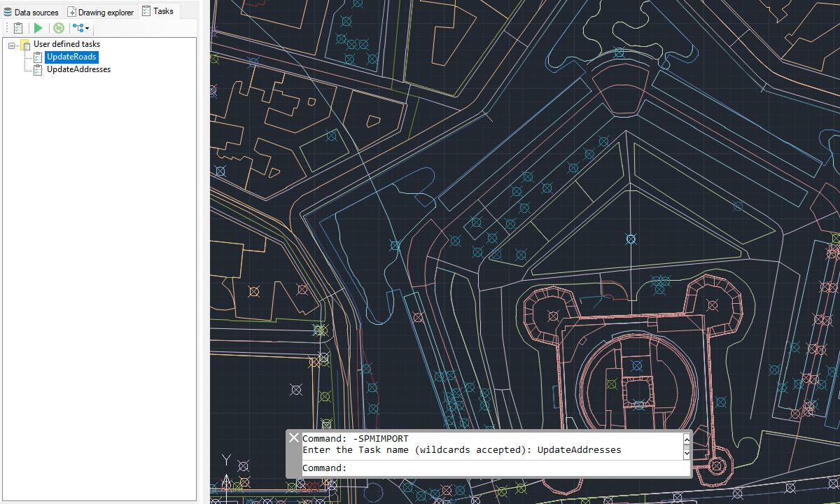Switch to the Data sources tab

(x=31, y=12)
